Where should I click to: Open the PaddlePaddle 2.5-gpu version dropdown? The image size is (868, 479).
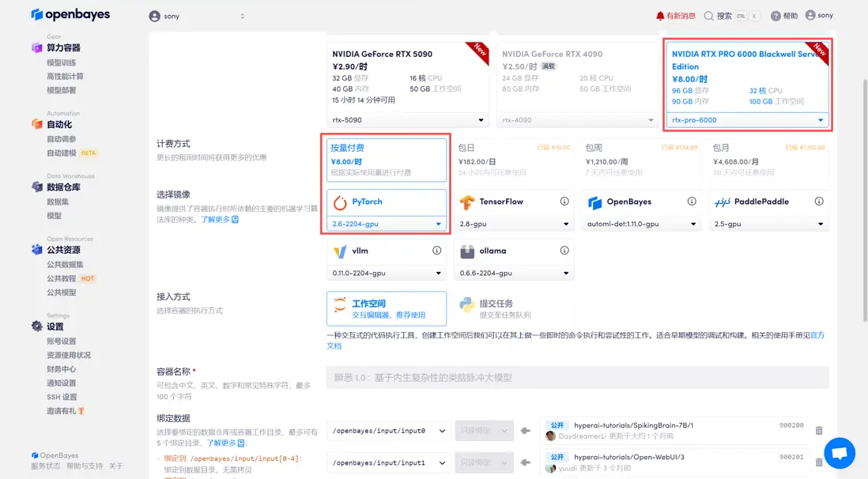pos(768,224)
